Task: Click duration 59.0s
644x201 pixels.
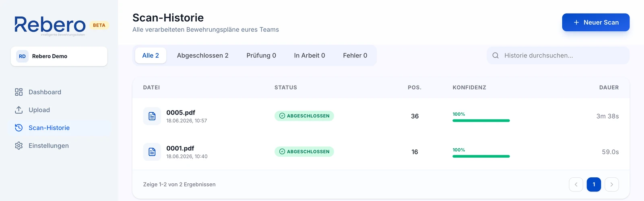Action: tap(610, 152)
